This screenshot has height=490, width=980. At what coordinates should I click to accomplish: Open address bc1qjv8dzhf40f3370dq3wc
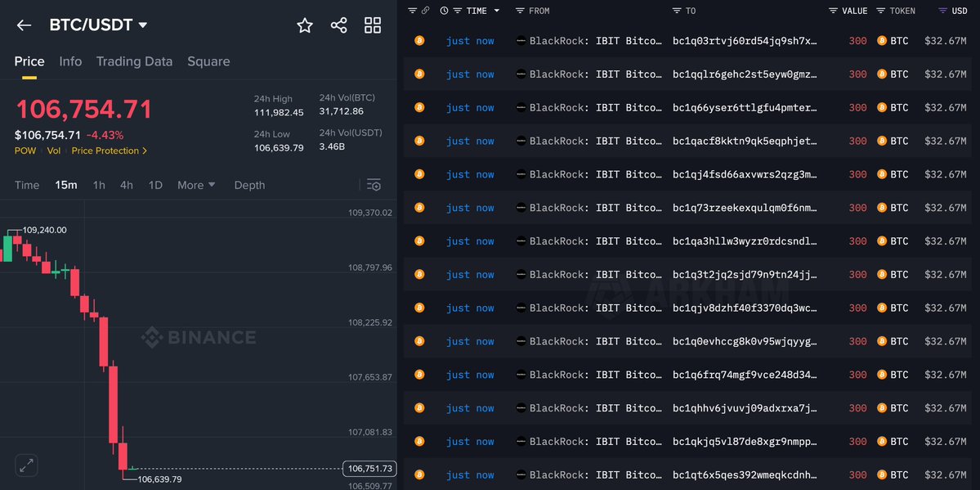(x=745, y=308)
